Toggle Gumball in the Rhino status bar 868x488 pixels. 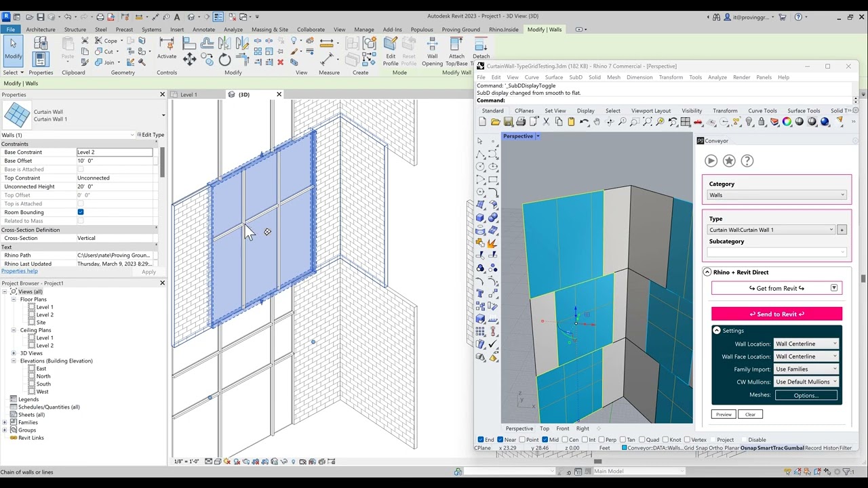793,448
